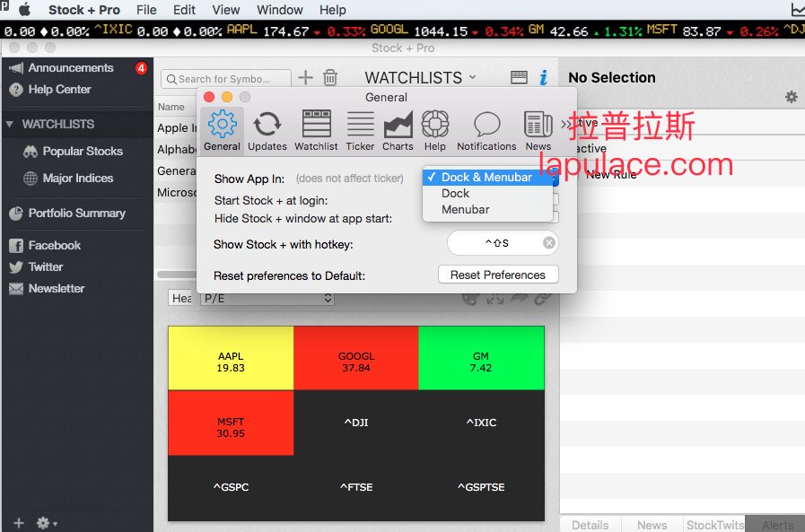The image size is (805, 532).
Task: Open the Window menu
Action: point(280,10)
